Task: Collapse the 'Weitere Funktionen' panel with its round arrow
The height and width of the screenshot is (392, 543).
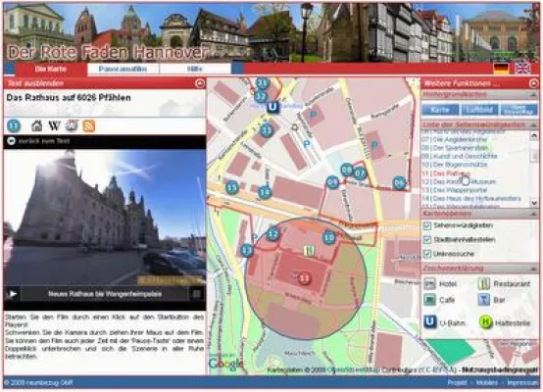Action: (533, 83)
